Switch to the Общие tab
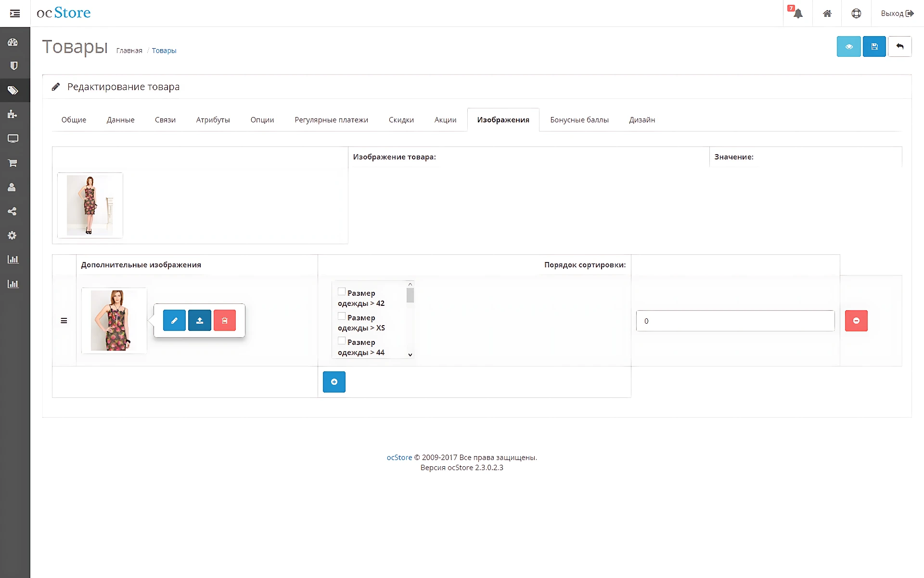The height and width of the screenshot is (578, 924). [x=74, y=119]
